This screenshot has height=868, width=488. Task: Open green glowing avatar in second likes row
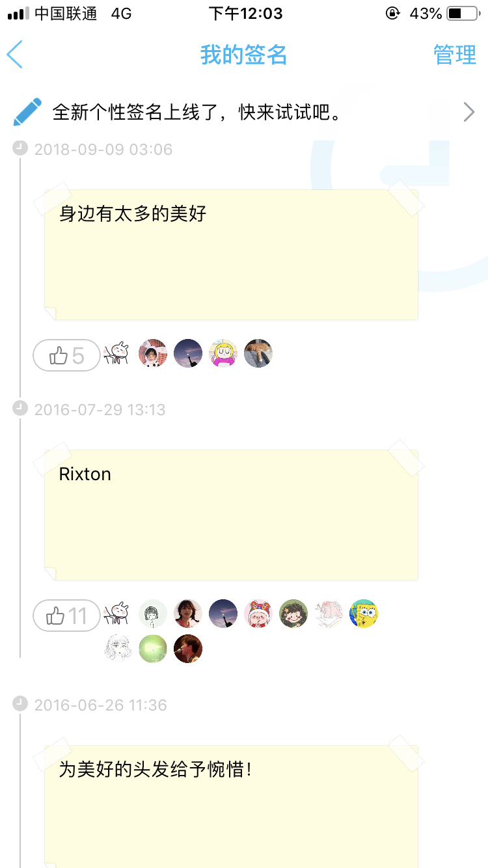[153, 649]
